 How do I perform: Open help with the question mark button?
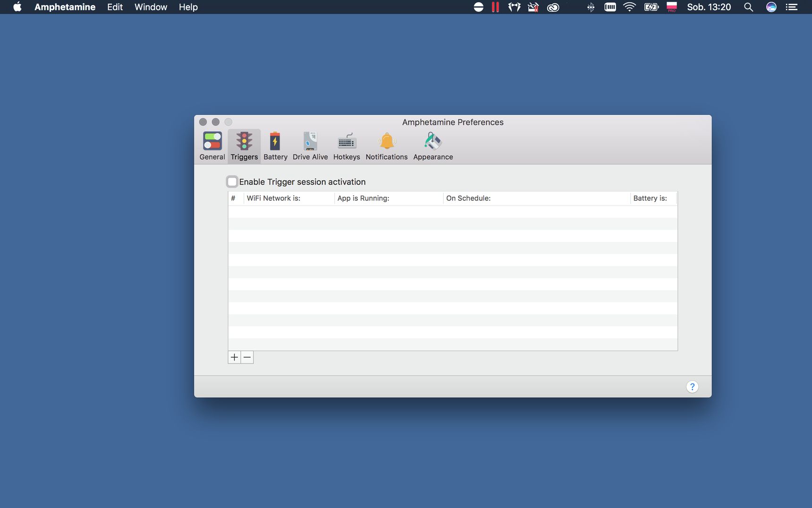click(692, 387)
